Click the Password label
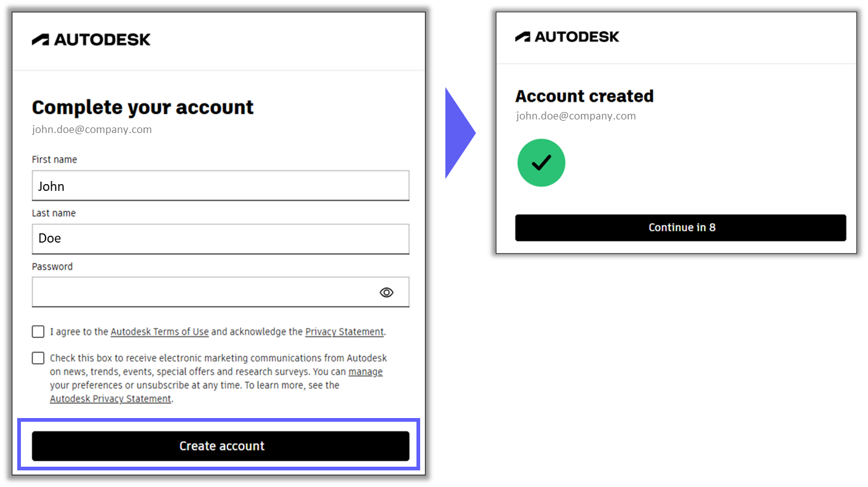Screen dimensions: 868x487 (52, 267)
